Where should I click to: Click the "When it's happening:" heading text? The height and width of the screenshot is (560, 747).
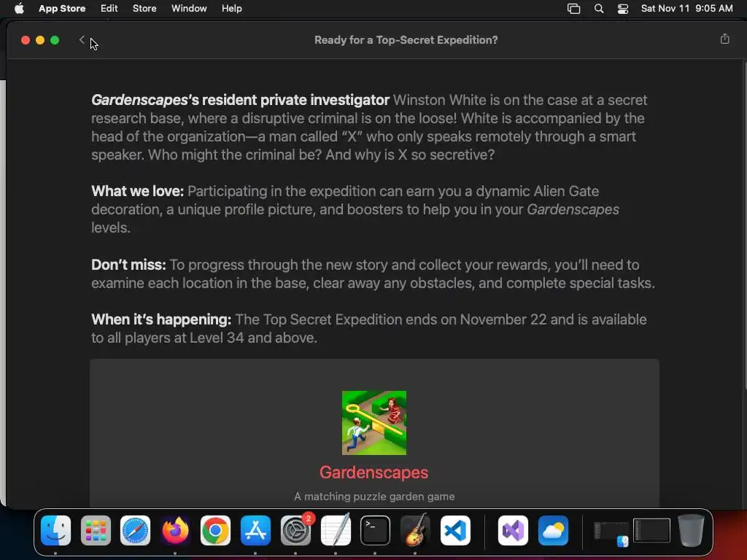click(x=161, y=319)
